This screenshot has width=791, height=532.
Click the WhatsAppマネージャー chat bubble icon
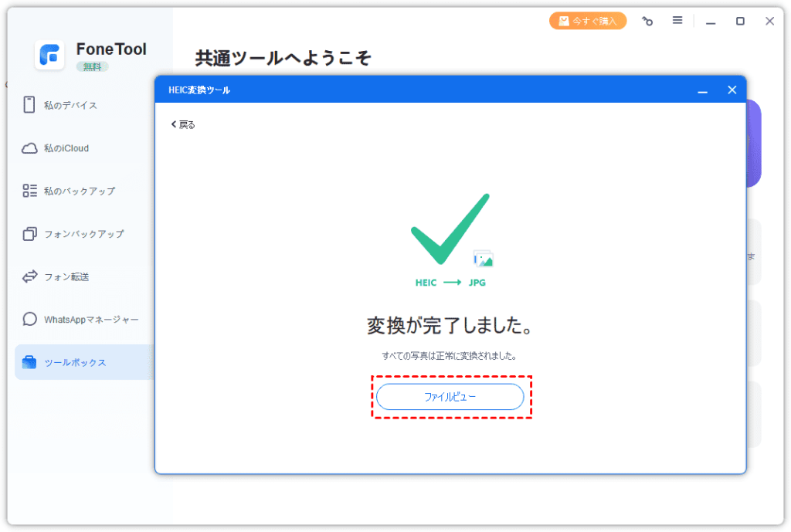[29, 319]
